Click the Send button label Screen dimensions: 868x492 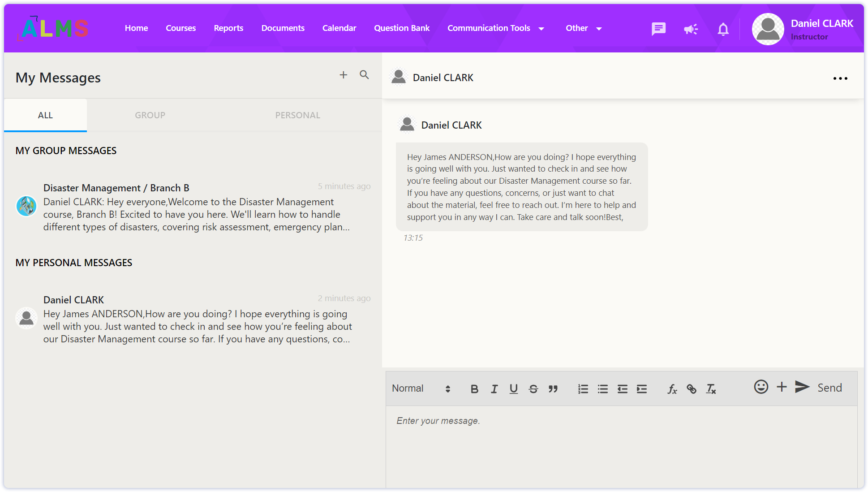829,388
